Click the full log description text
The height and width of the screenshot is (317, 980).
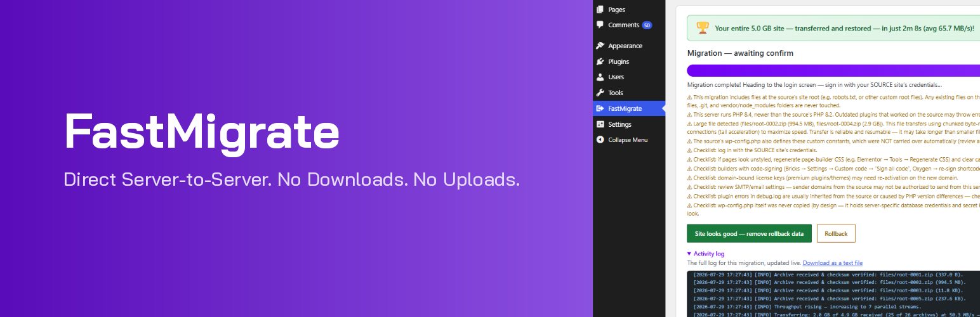tap(744, 263)
